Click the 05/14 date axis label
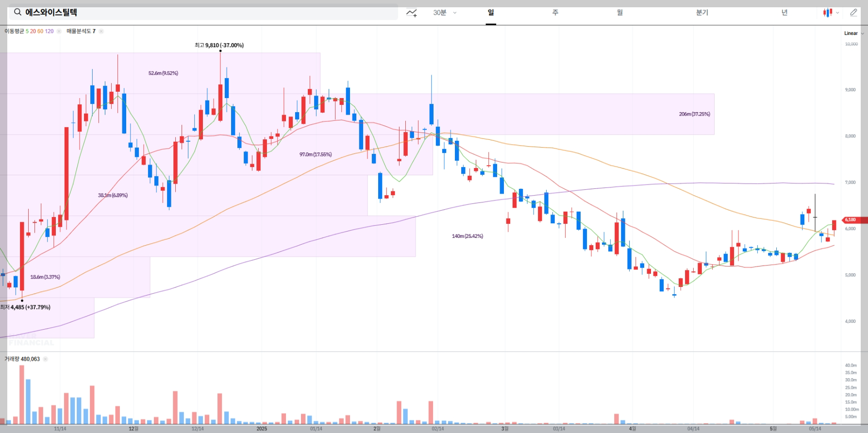 [x=815, y=429]
